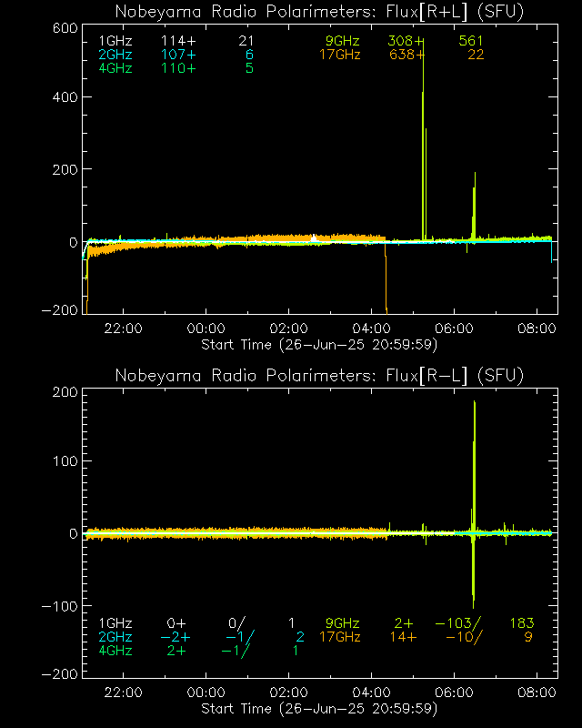Click the large 9GHz spike in R-L plot

point(474,504)
